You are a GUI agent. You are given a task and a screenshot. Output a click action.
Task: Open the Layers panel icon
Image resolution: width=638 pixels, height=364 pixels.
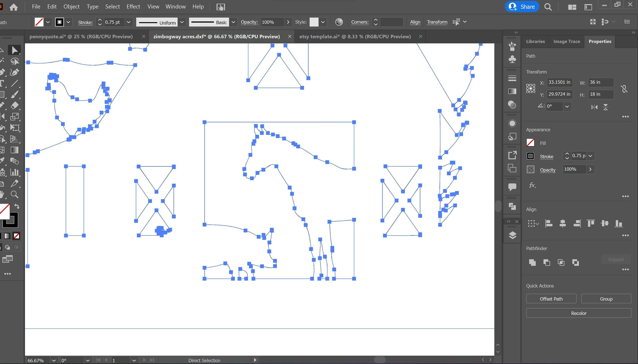coord(512,235)
